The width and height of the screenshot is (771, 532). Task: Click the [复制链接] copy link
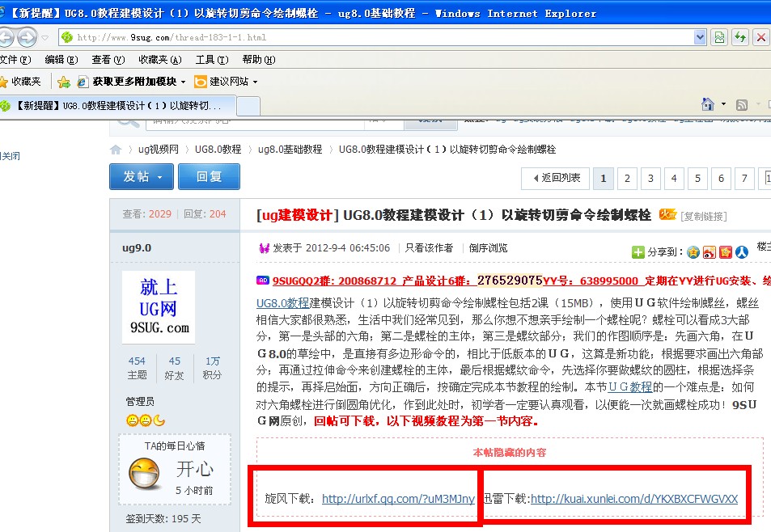704,216
